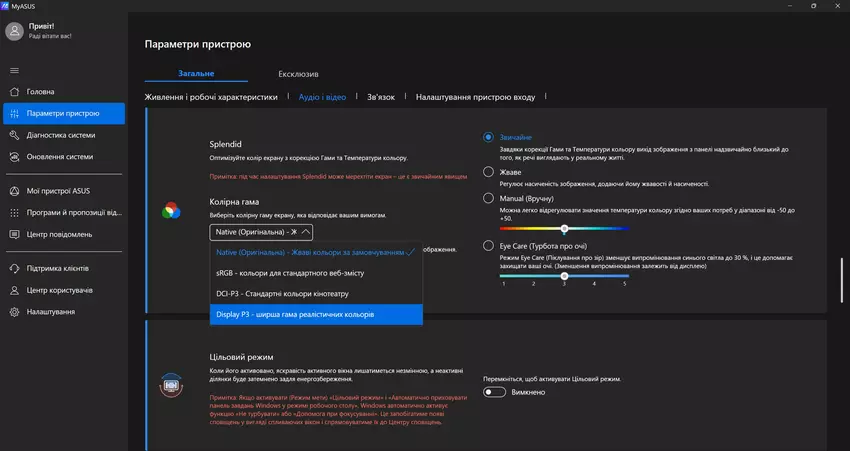Open Підтримка клієнтів icon

click(x=14, y=268)
